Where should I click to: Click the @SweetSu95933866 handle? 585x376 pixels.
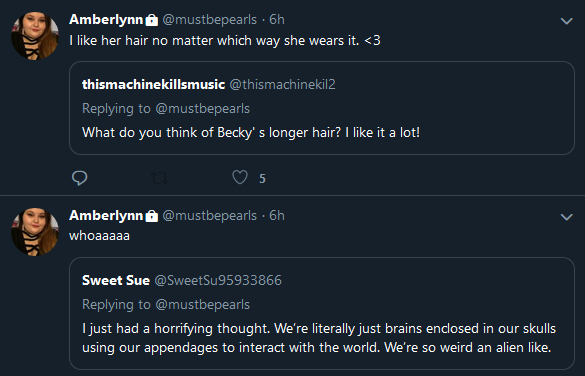218,280
